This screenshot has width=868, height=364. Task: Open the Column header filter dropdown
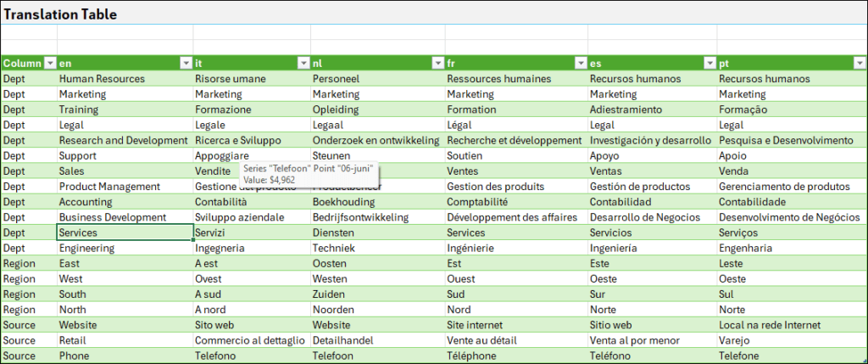click(x=49, y=63)
